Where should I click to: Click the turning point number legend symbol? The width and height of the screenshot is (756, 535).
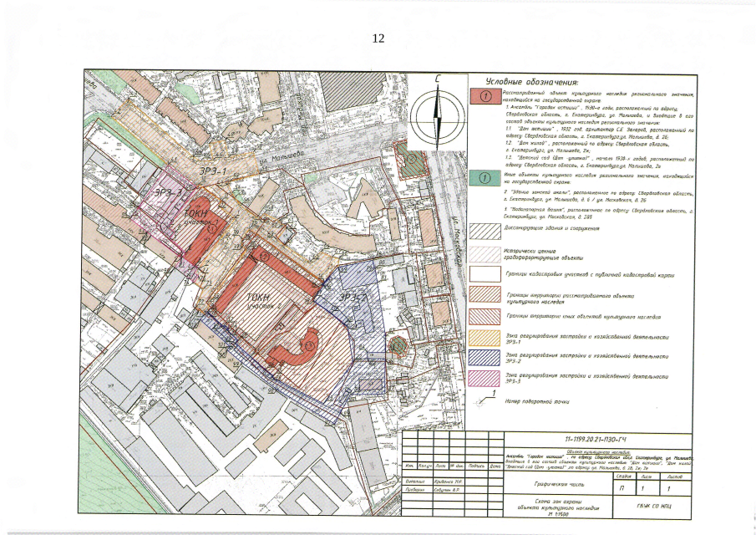point(488,396)
